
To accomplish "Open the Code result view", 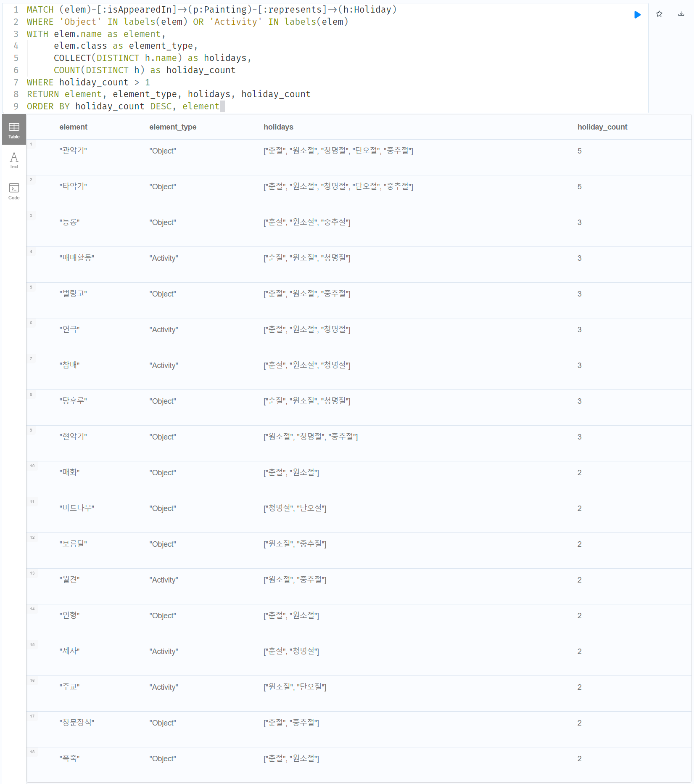I will pos(14,191).
